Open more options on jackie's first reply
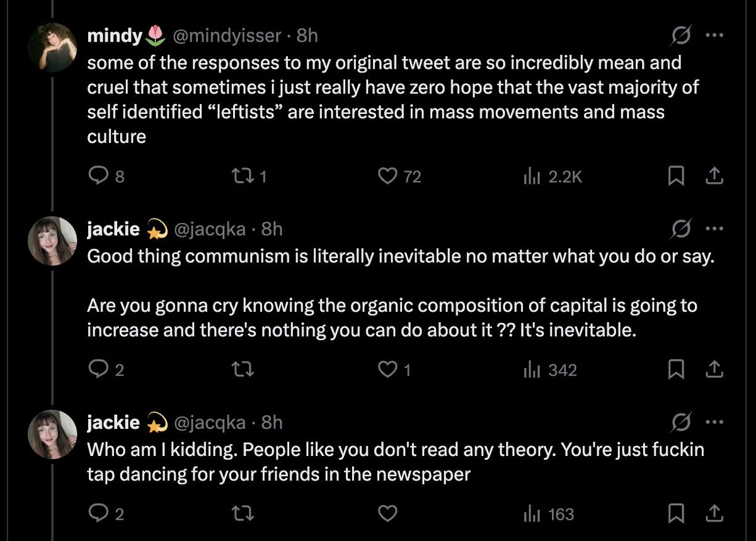756x541 pixels. click(713, 229)
